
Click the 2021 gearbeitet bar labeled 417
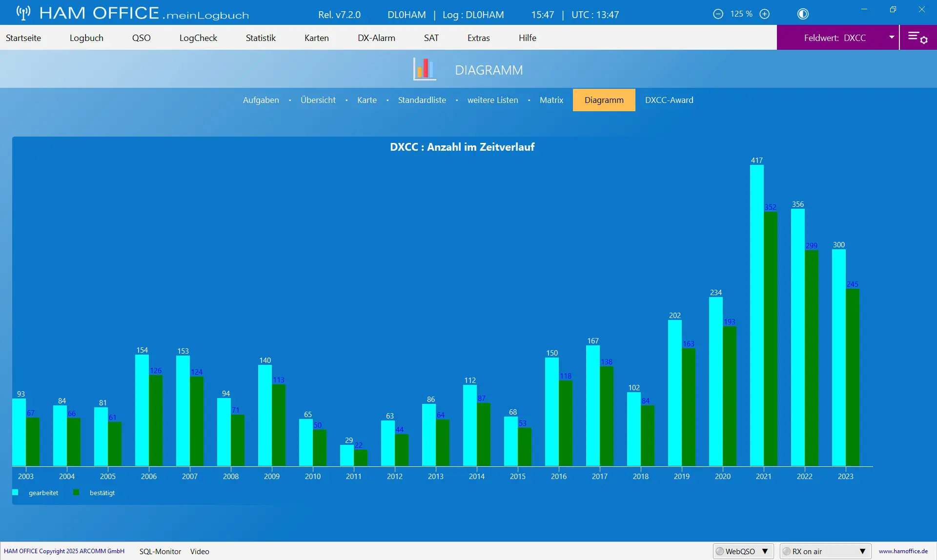click(x=757, y=316)
